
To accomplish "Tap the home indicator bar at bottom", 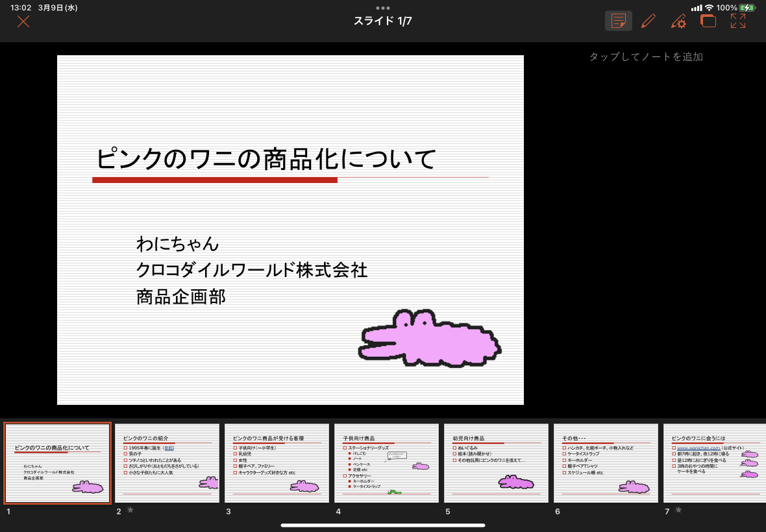I will tap(383, 526).
